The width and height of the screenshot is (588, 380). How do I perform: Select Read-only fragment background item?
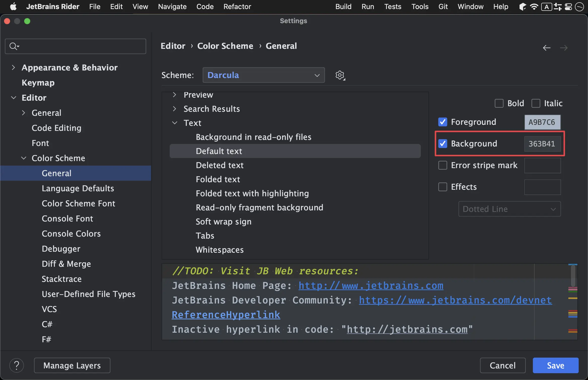259,207
